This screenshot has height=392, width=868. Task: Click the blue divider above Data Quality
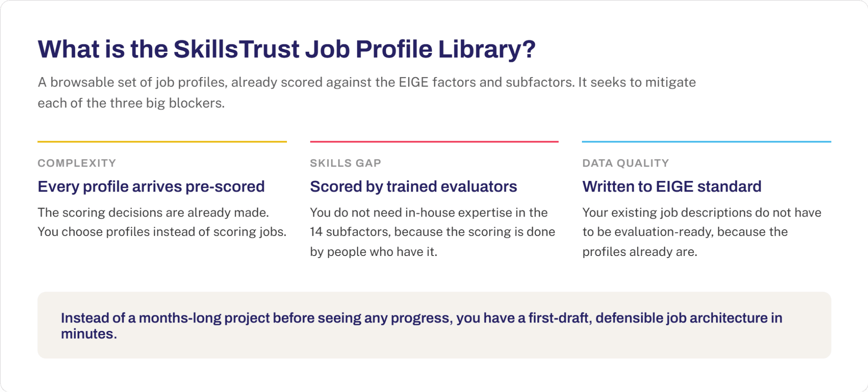706,142
